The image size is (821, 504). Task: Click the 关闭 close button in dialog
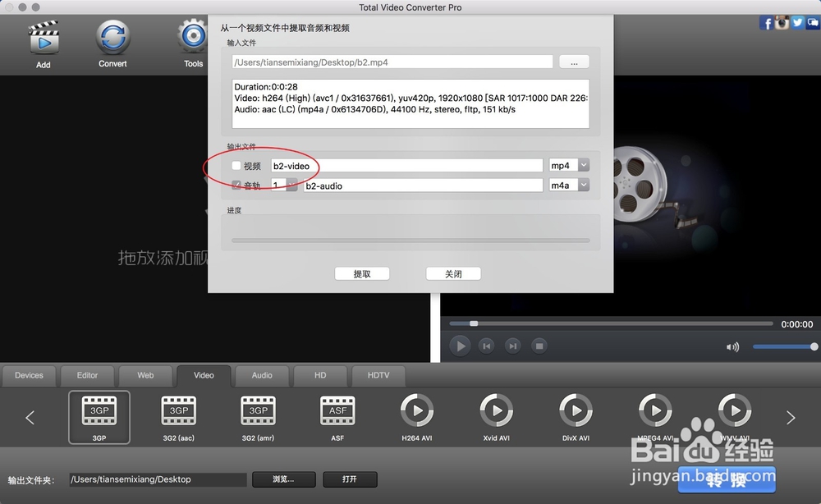click(x=453, y=273)
